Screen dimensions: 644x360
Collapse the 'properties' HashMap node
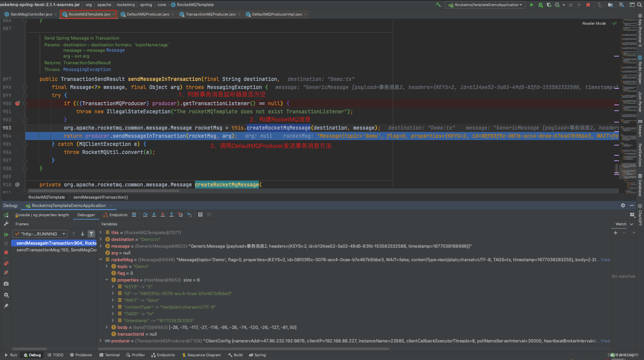[x=107, y=280]
